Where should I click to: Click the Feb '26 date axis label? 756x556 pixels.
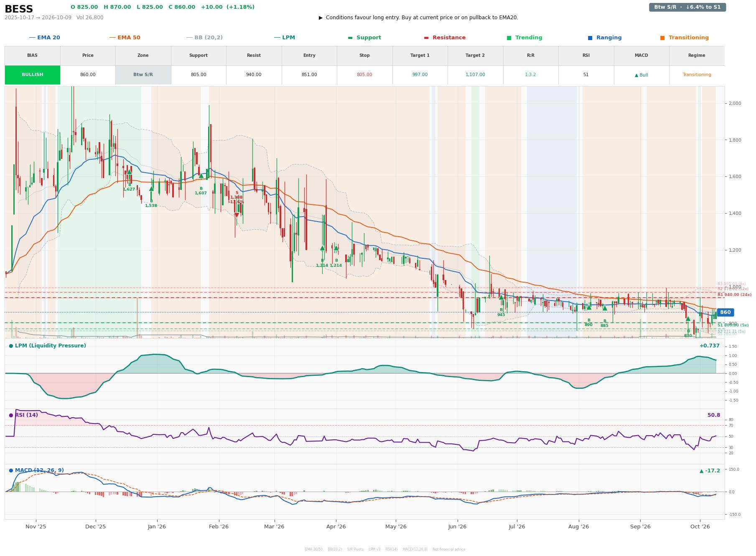point(219,527)
